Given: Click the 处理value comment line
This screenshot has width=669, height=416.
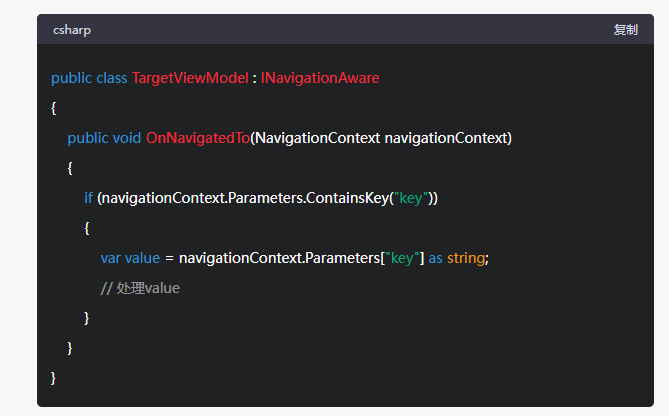Looking at the screenshot, I should (140, 288).
